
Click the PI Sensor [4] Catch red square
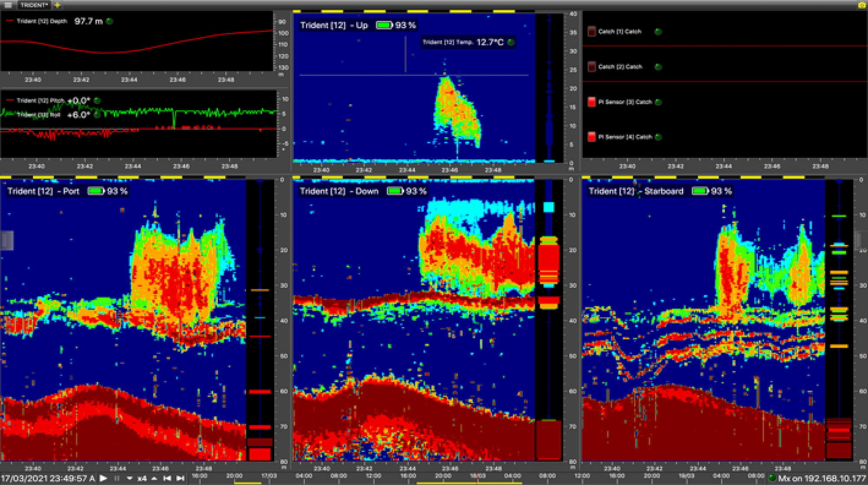click(x=592, y=137)
